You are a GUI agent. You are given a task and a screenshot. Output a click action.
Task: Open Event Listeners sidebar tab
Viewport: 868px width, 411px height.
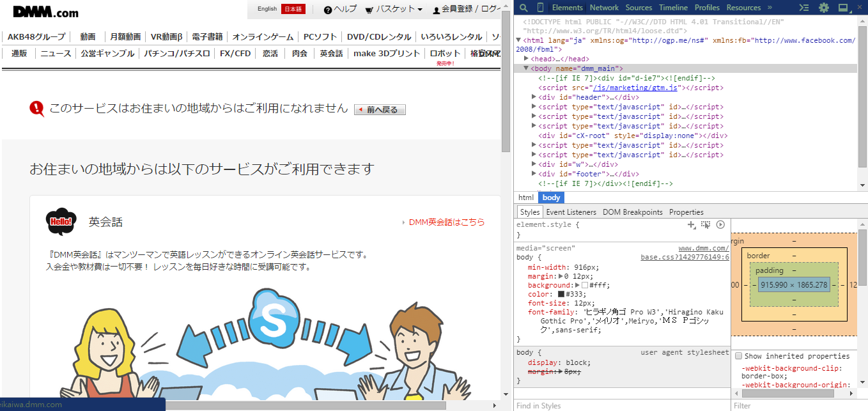click(x=571, y=212)
